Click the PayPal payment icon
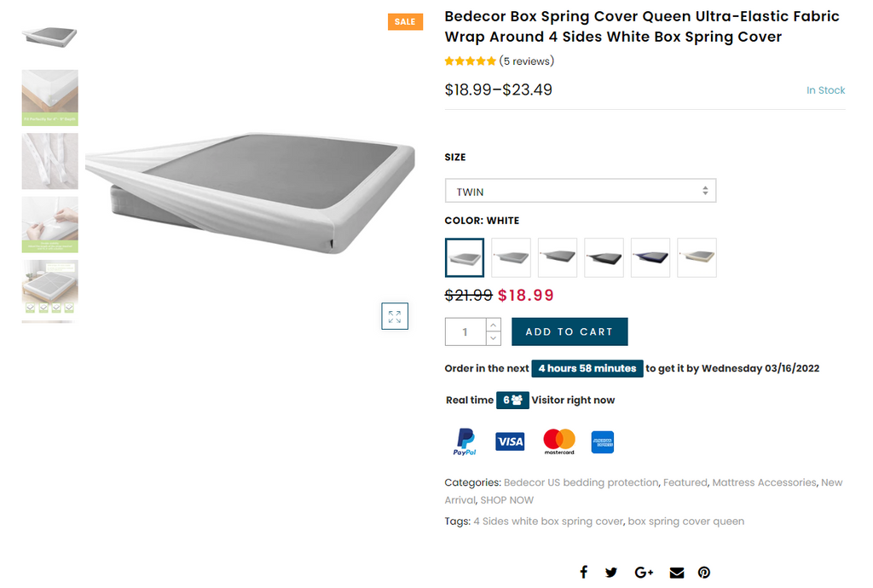This screenshot has height=588, width=873. tap(465, 441)
